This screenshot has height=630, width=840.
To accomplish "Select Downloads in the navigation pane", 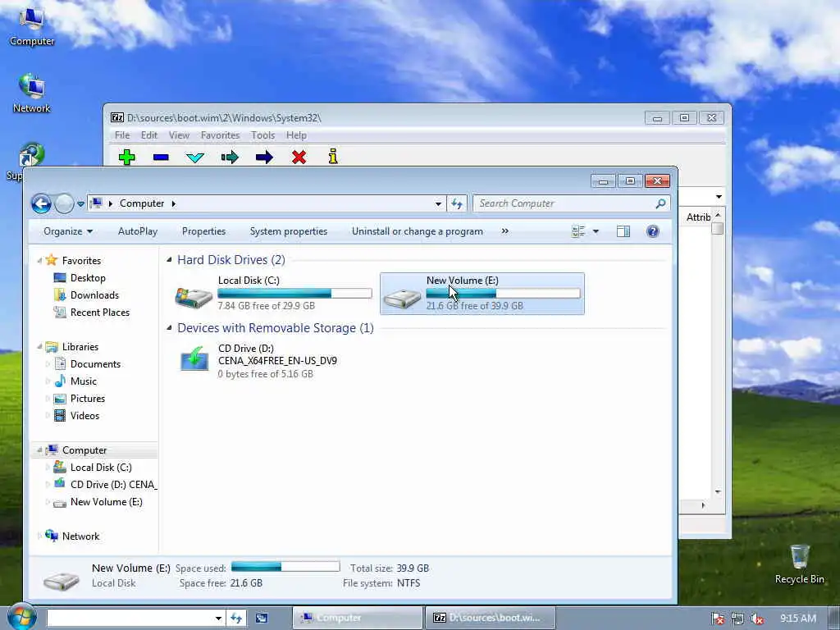I will click(x=94, y=295).
